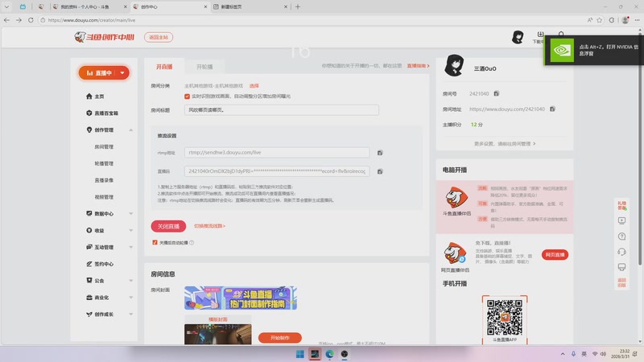Switch to the 开直播 tab
This screenshot has width=644, height=362.
(x=164, y=67)
